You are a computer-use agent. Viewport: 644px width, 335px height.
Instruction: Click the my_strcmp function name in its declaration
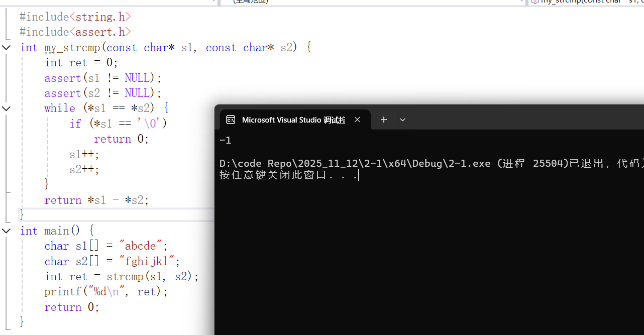(72, 48)
